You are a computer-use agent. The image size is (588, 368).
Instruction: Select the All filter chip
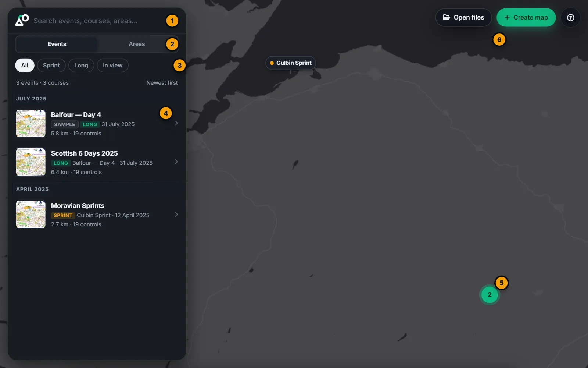(25, 66)
